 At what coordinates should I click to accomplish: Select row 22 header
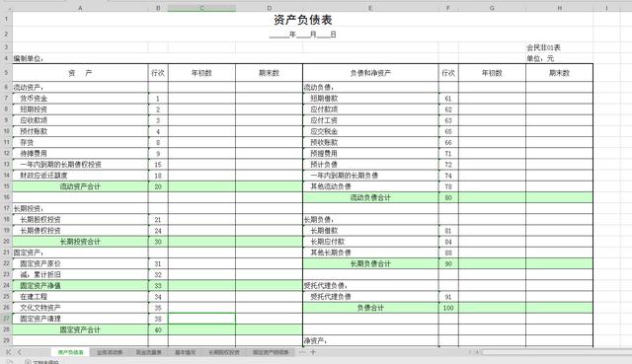(6, 263)
